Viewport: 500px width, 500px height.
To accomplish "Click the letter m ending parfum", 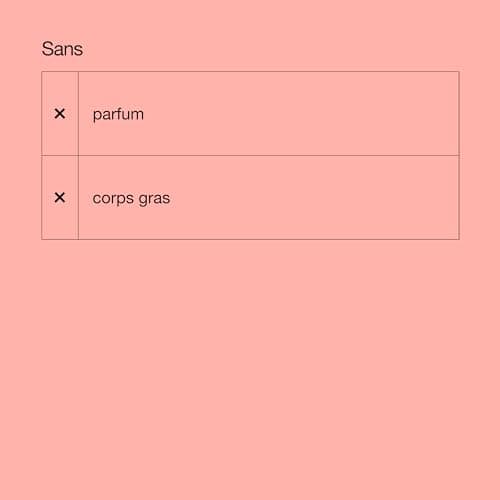I will tap(138, 115).
